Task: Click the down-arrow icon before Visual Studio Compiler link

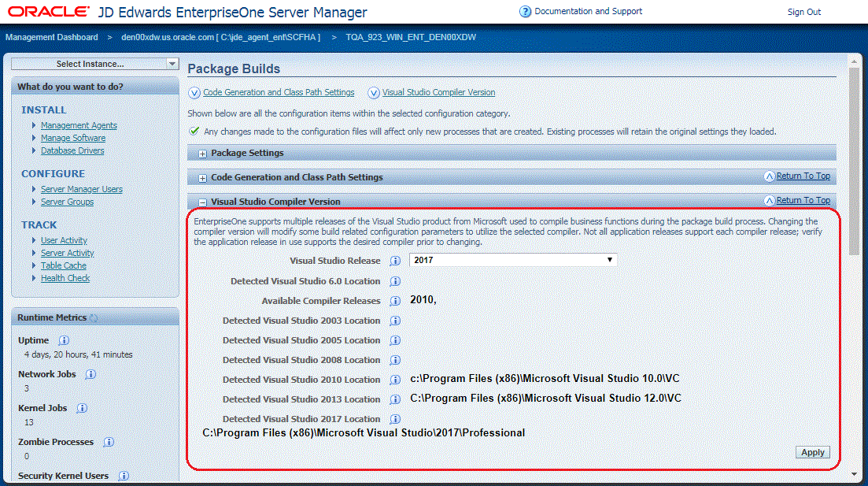Action: click(x=374, y=92)
